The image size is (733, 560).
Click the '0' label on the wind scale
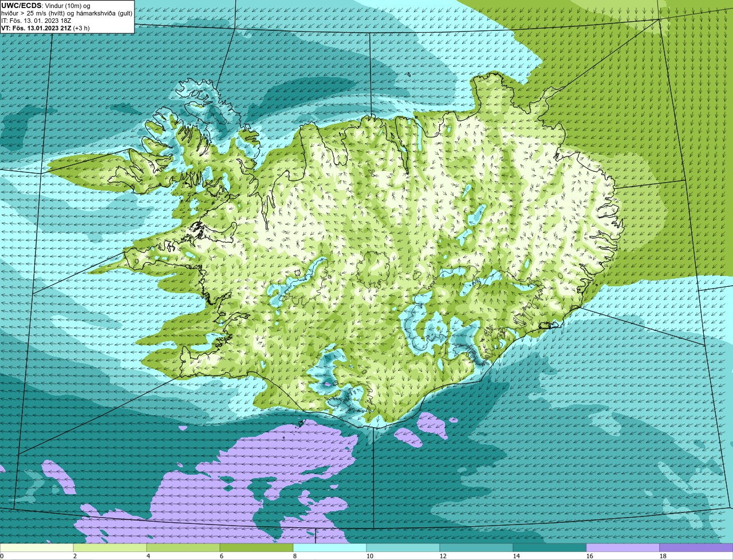2,556
